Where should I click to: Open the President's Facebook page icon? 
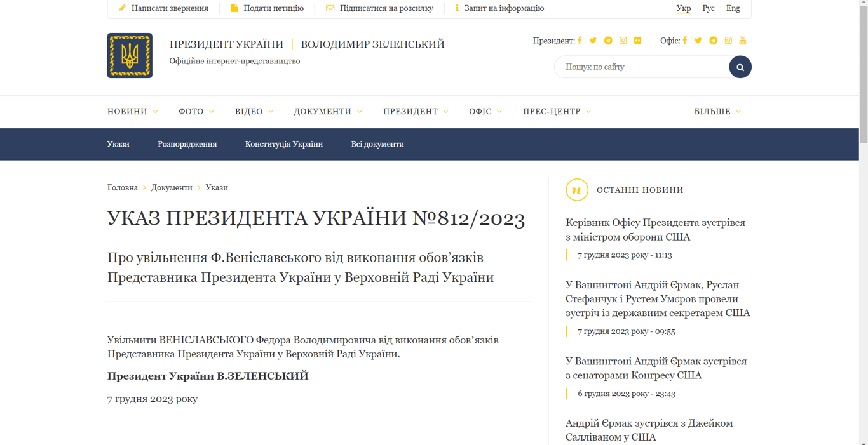580,41
